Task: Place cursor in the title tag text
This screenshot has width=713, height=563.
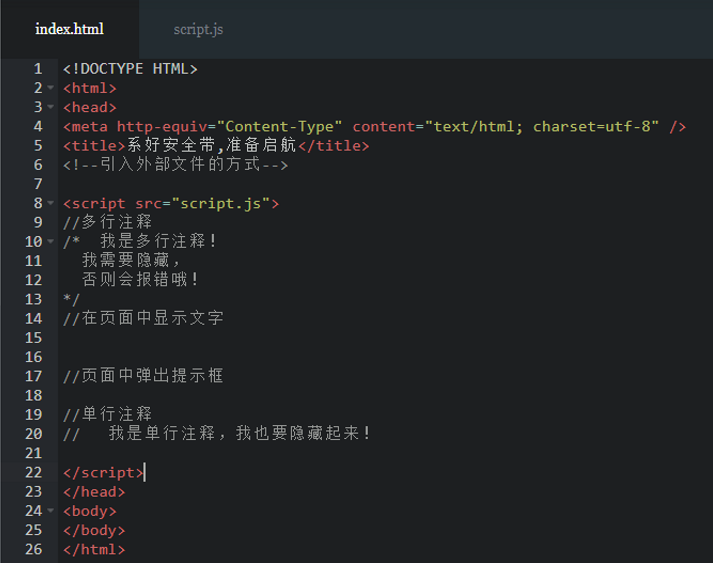Action: tap(212, 146)
